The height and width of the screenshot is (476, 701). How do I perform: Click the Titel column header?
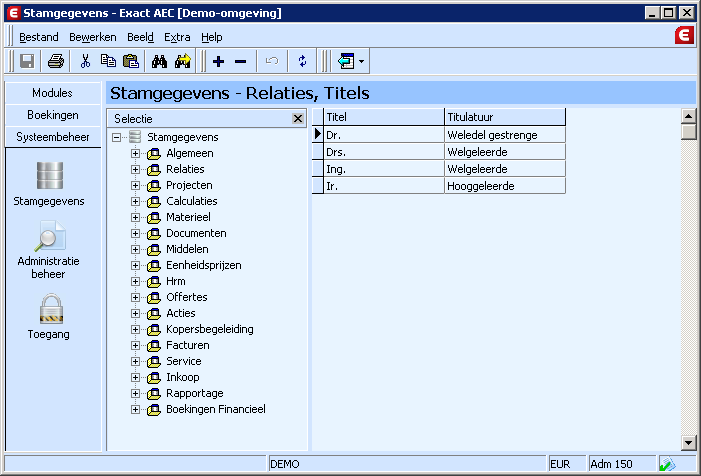384,117
